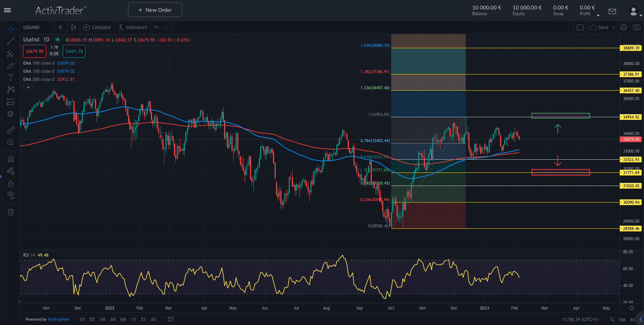The height and width of the screenshot is (325, 644).
Task: Collapse the indicator legend with the chevron
Action: pos(28,87)
